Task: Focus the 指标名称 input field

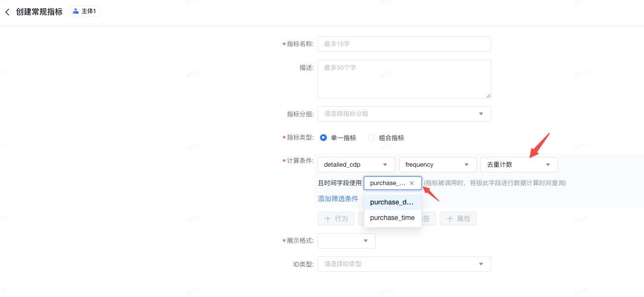Action: [x=404, y=44]
